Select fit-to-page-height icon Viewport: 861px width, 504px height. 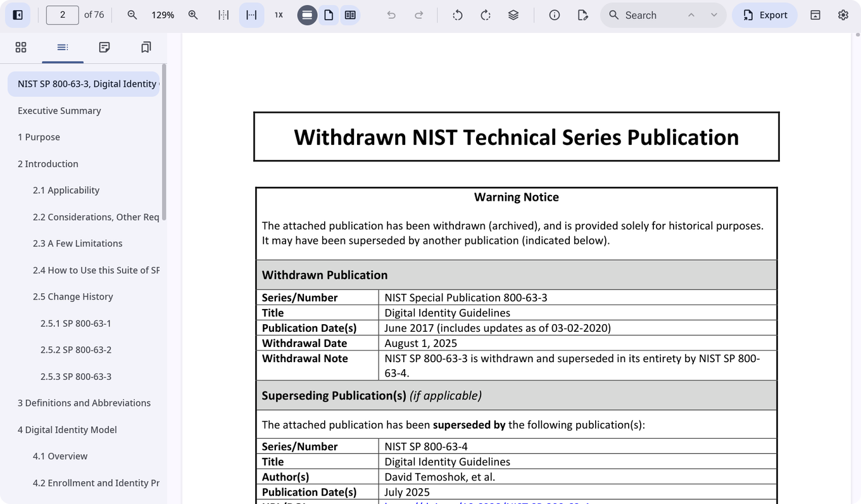pyautogui.click(x=223, y=15)
